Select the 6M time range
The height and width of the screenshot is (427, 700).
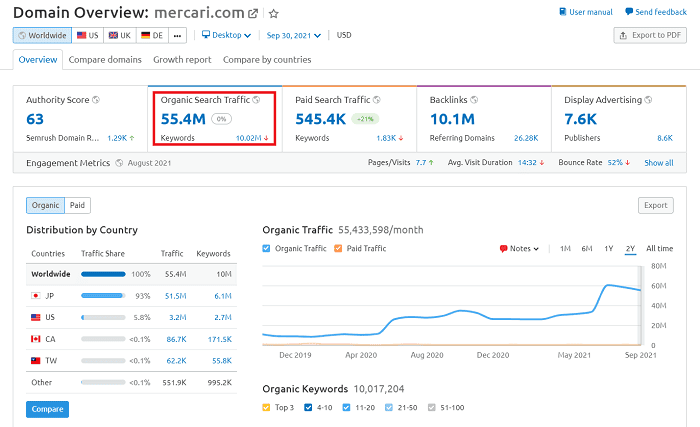click(x=587, y=249)
